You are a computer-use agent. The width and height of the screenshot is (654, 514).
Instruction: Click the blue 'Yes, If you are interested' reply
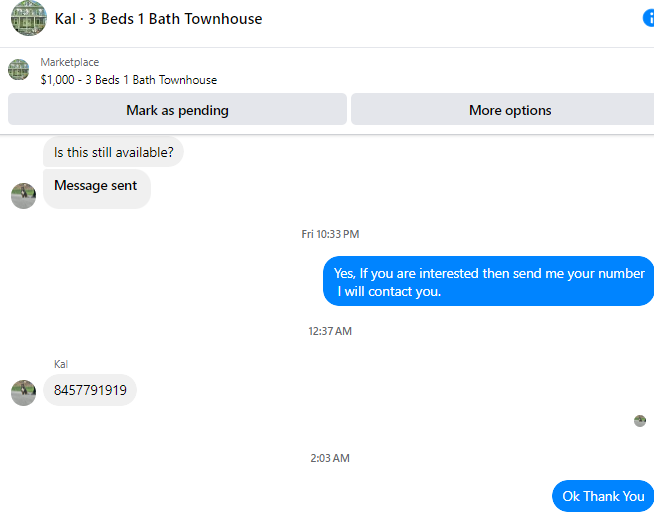click(488, 281)
